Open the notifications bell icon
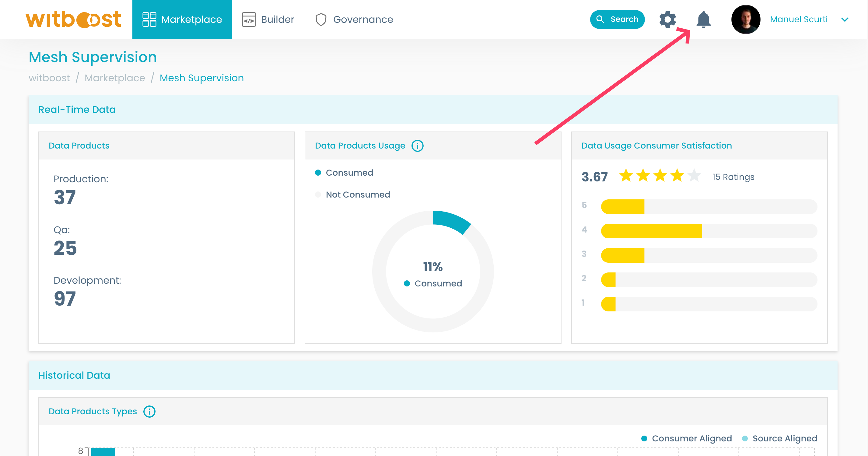 coord(703,19)
